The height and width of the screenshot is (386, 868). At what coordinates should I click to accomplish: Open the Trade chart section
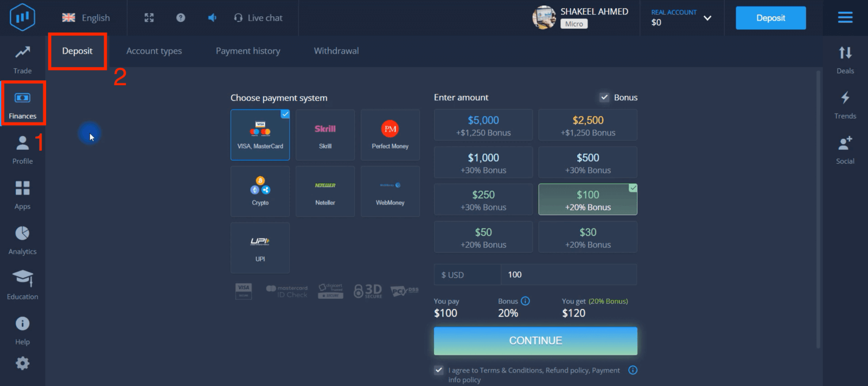(x=22, y=59)
